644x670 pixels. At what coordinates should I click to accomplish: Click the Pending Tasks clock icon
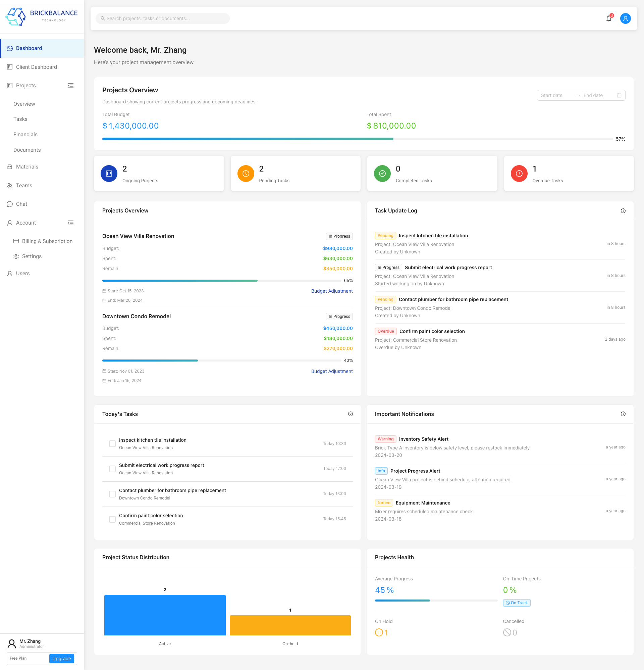click(x=246, y=174)
